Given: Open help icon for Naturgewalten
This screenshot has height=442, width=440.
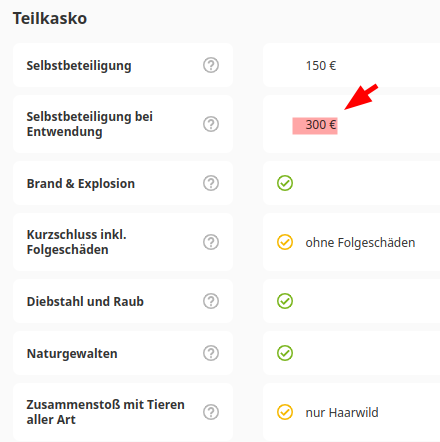Looking at the screenshot, I should pos(211,353).
